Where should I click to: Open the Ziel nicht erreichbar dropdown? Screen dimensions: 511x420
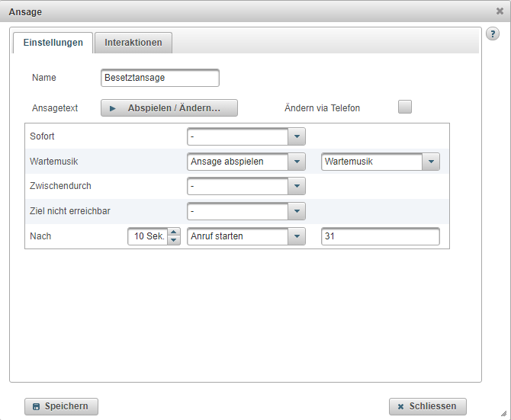coord(297,211)
